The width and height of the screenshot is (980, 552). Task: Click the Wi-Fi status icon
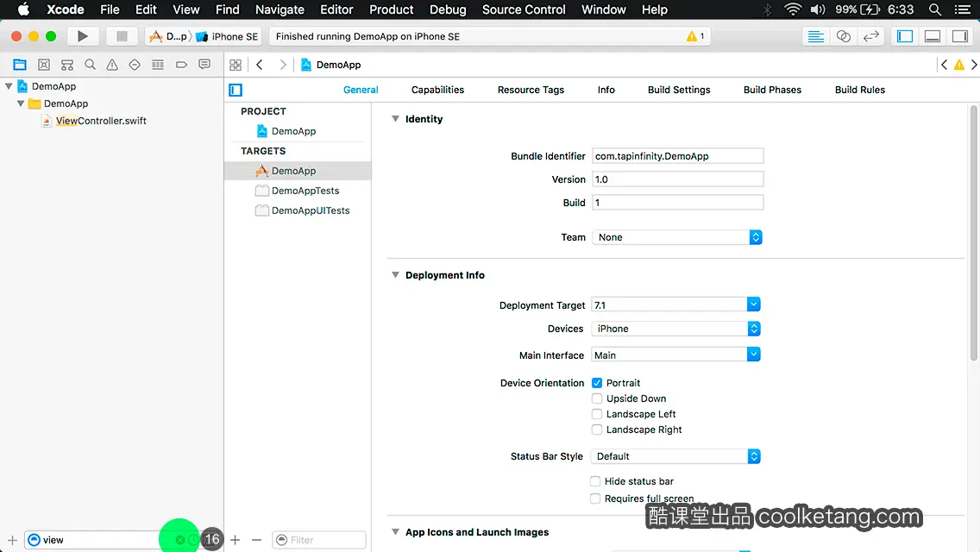click(793, 9)
